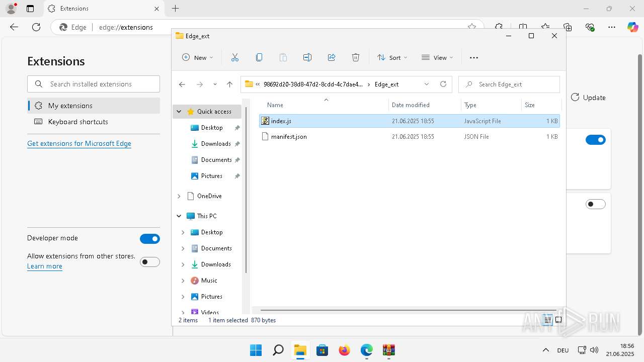Open recent locations dropdown arrow in Explorer
644x362 pixels.
tap(215, 84)
